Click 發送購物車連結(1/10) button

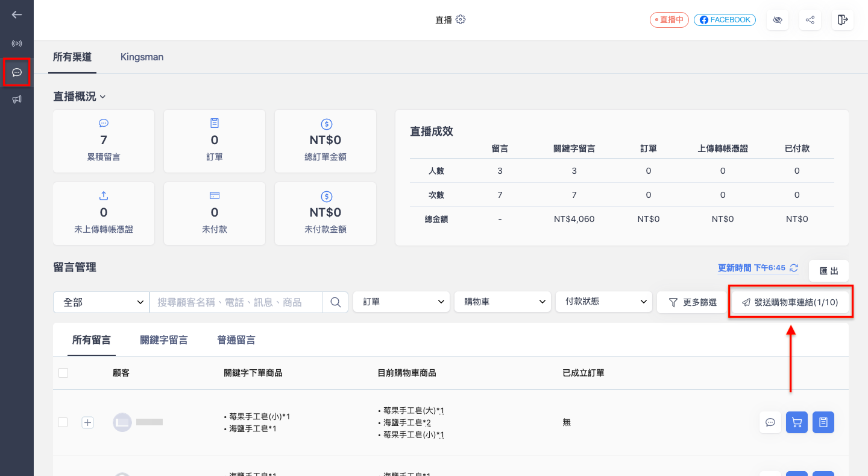point(790,302)
